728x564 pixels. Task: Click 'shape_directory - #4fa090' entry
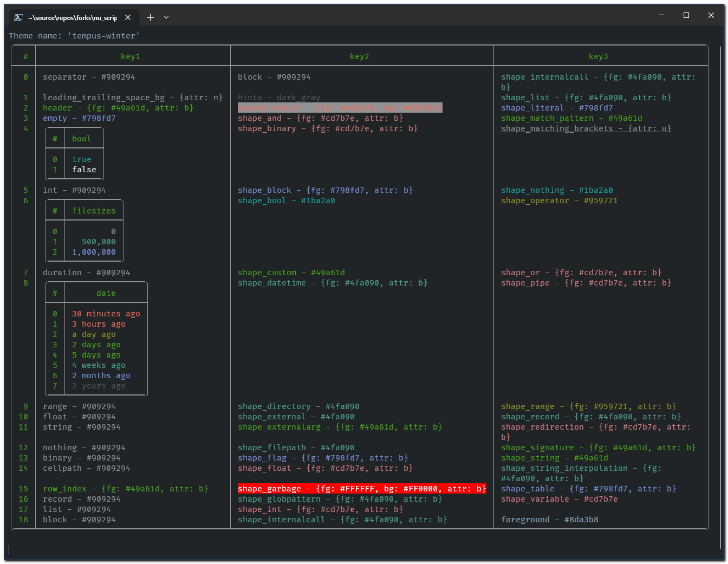click(299, 406)
